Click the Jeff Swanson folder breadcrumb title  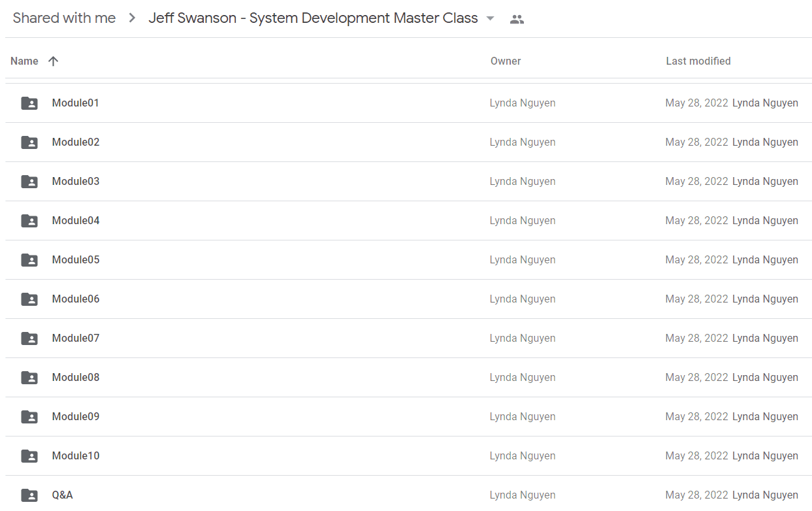(x=313, y=18)
